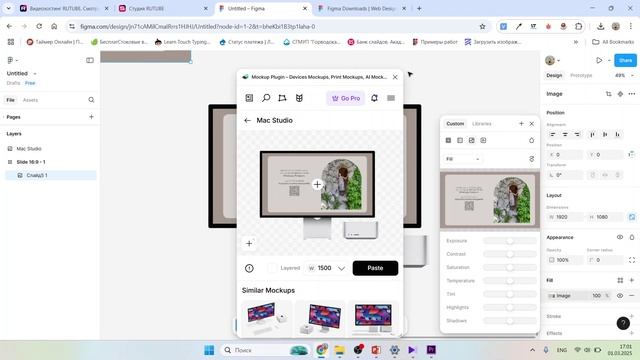640x360 pixels.
Task: Adjust the Exposure slider
Action: [x=510, y=241]
